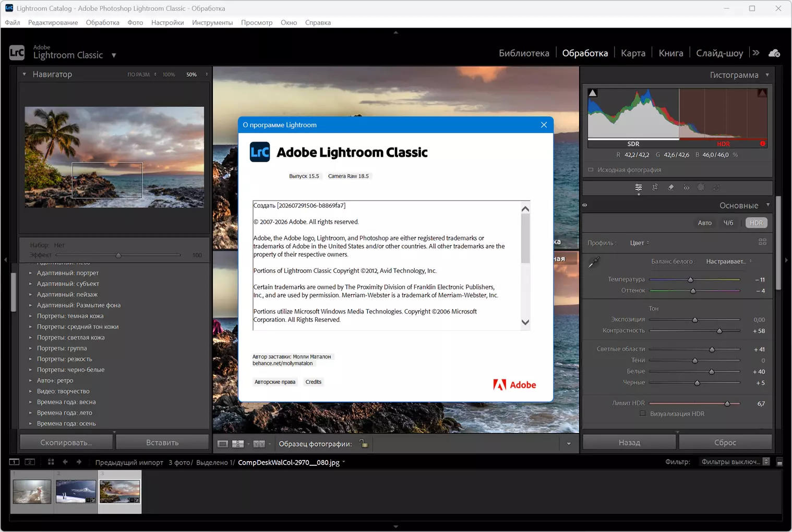Image resolution: width=792 pixels, height=532 pixels.
Task: Click the 'Скопировать...' button
Action: [x=66, y=442]
